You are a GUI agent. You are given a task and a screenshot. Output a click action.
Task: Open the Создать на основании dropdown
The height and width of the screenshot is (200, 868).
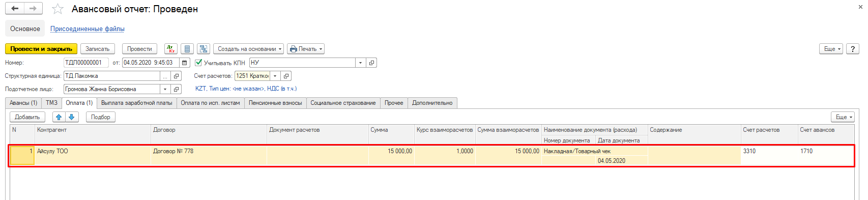(249, 49)
